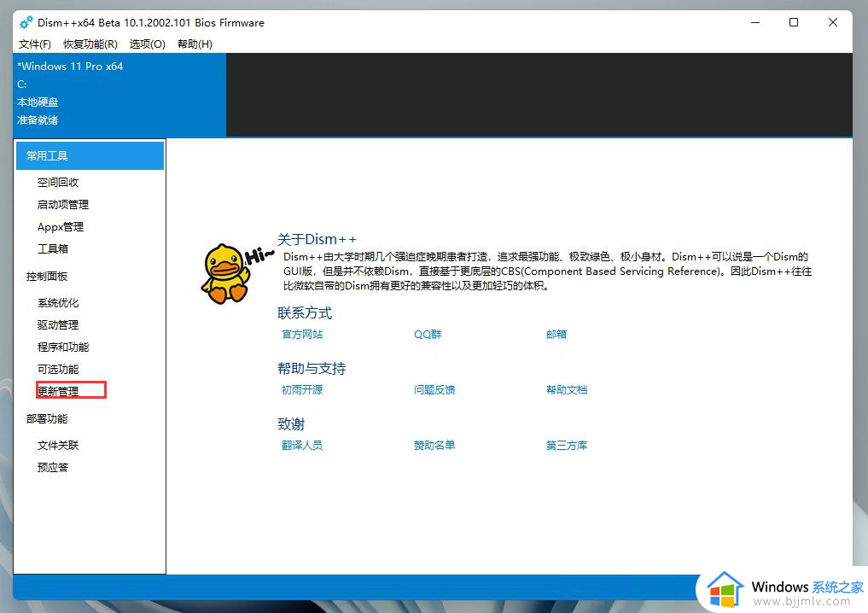Image resolution: width=868 pixels, height=613 pixels.
Task: Open 程序和功能 in sidebar
Action: 63,347
